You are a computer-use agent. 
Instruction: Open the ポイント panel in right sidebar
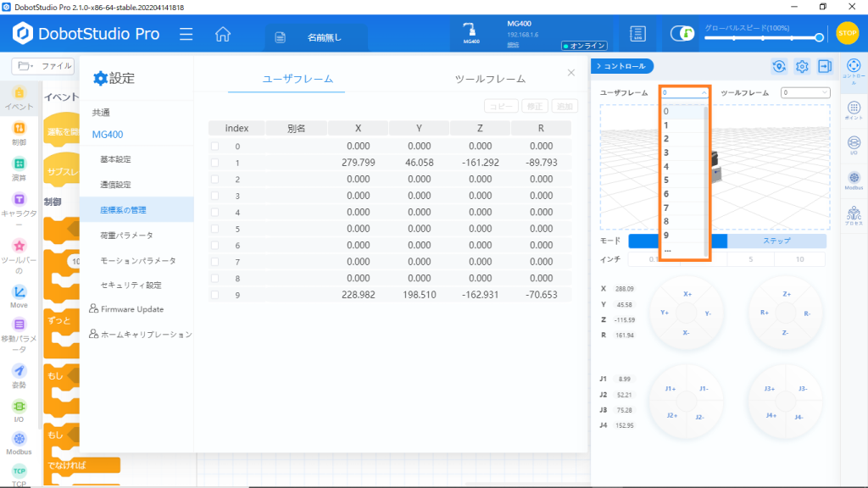click(x=854, y=111)
